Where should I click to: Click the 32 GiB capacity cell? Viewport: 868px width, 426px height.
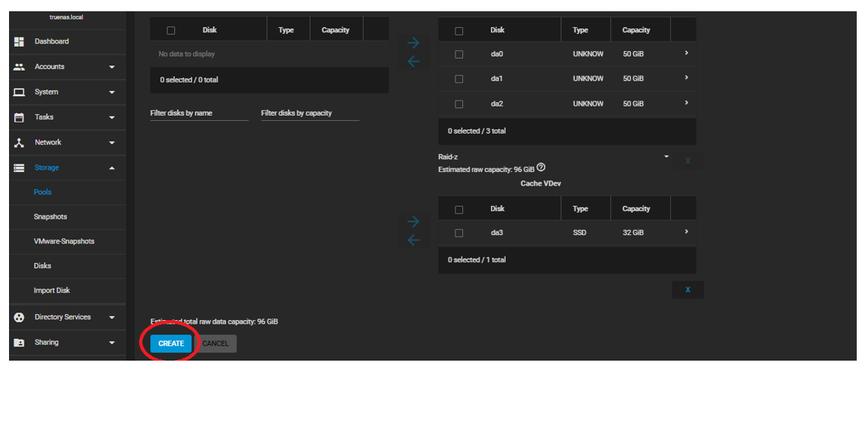(634, 233)
